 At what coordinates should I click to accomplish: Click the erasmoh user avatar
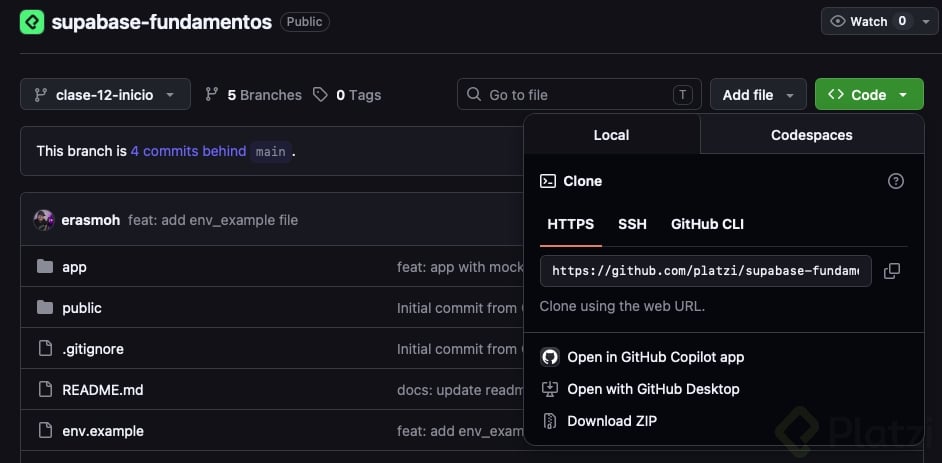(44, 220)
